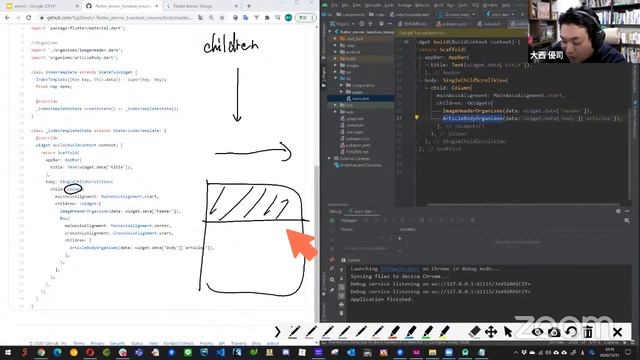Viewport: 640px width, 360px height.
Task: Open the debug panel settings gear
Action: (618, 211)
